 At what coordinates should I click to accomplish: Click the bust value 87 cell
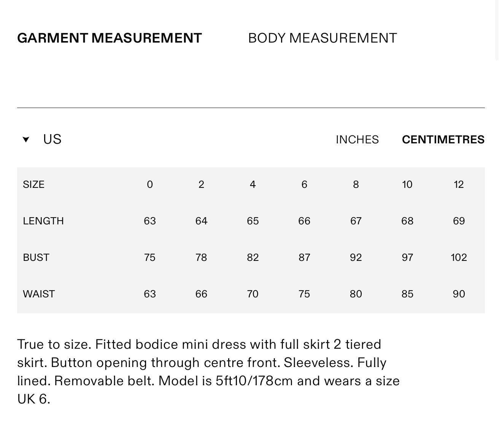[x=304, y=257]
